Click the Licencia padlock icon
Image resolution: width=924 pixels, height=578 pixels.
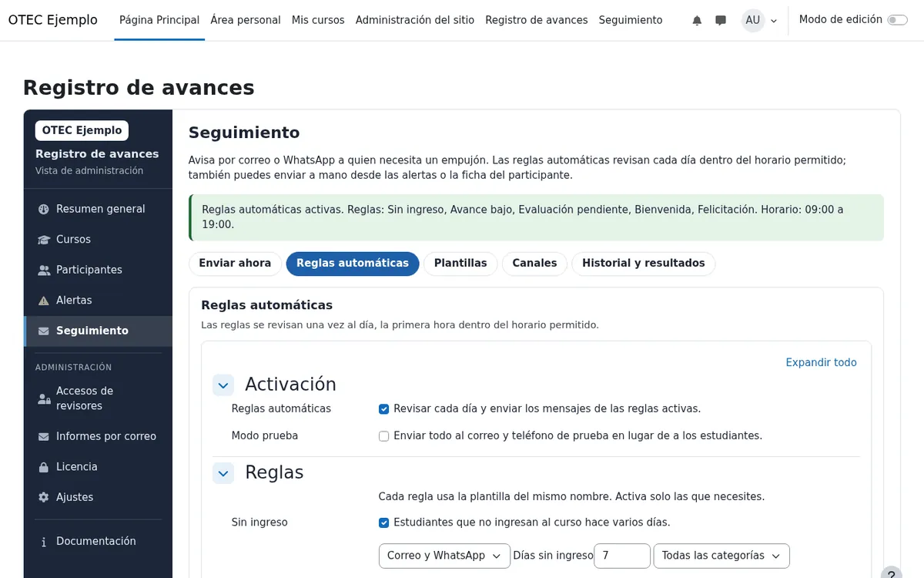coord(44,467)
